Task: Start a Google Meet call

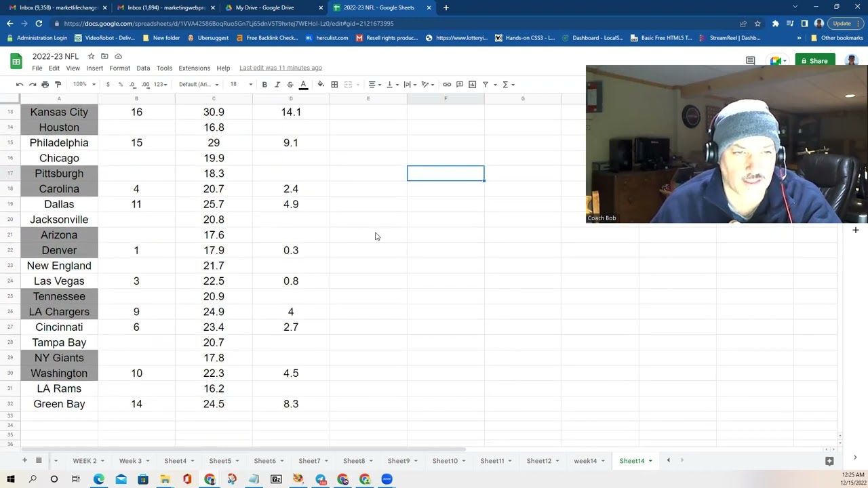Action: coord(776,61)
